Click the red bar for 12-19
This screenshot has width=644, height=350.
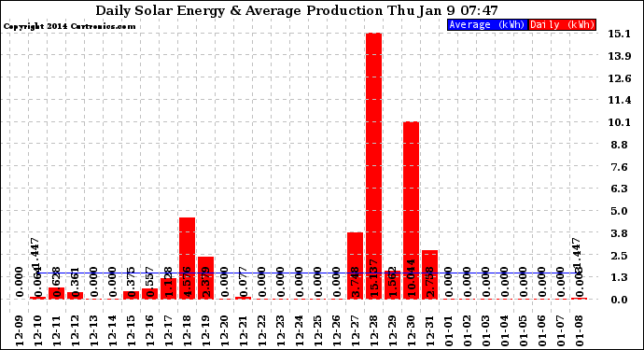pos(205,278)
